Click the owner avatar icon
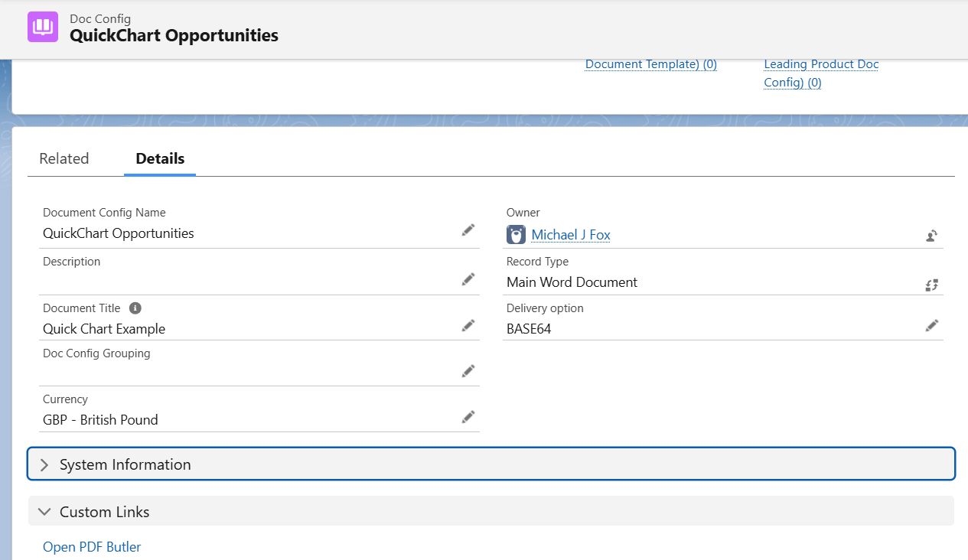The width and height of the screenshot is (968, 560). tap(517, 235)
